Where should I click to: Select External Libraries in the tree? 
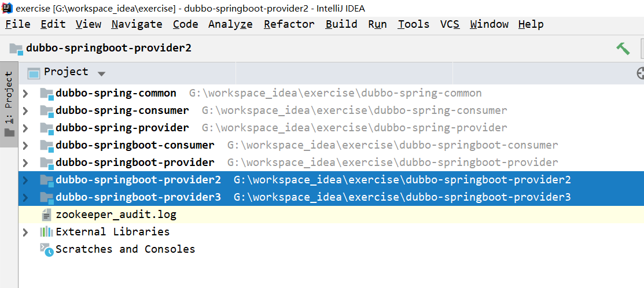(331, 232)
